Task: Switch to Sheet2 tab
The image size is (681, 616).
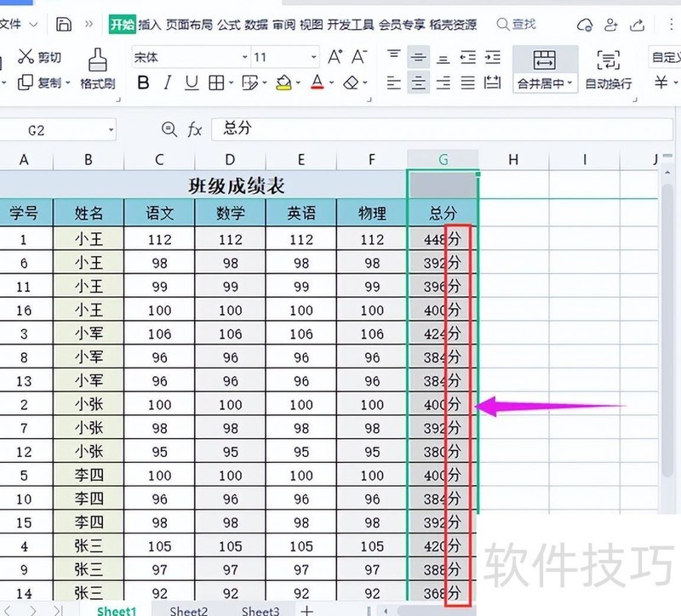Action: coord(188,610)
